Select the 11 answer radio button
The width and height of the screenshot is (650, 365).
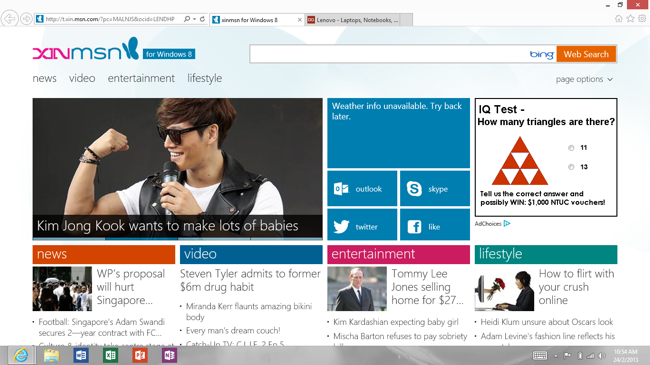[x=571, y=148]
